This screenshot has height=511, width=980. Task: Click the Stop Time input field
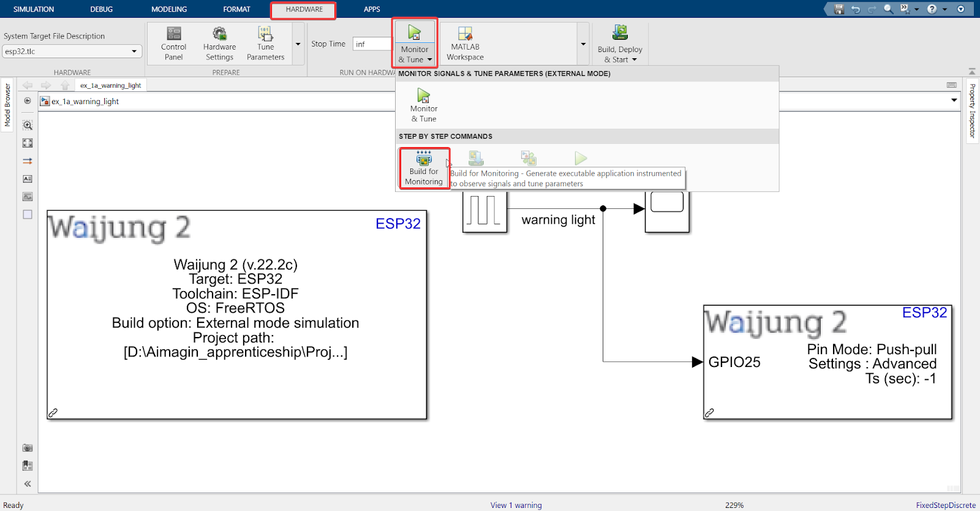click(372, 44)
